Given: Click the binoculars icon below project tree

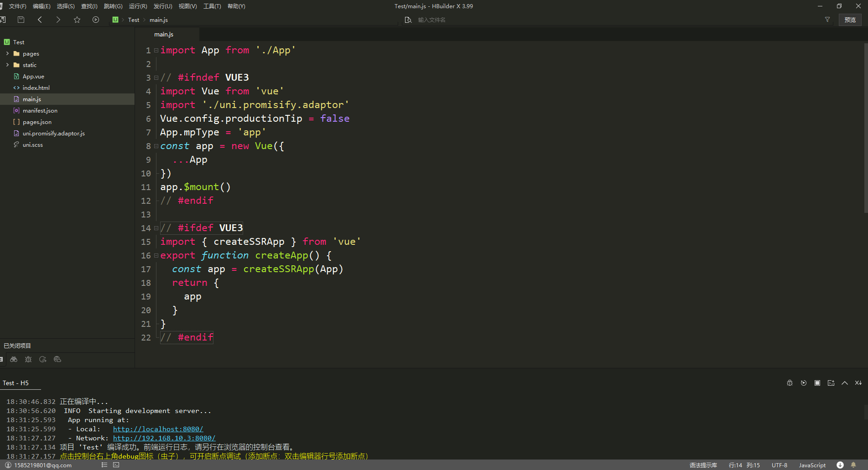Looking at the screenshot, I should pos(14,359).
